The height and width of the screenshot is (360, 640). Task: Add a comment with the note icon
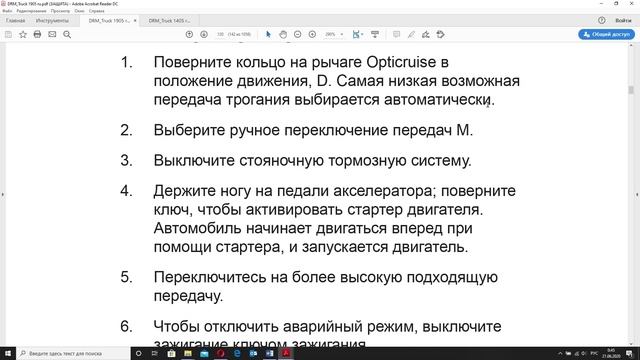[x=396, y=35]
